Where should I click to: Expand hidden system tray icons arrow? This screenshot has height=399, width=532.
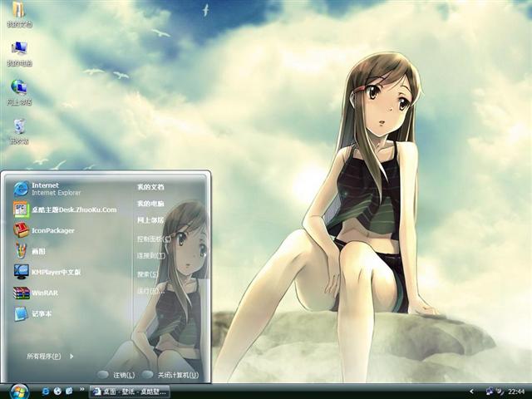click(471, 391)
